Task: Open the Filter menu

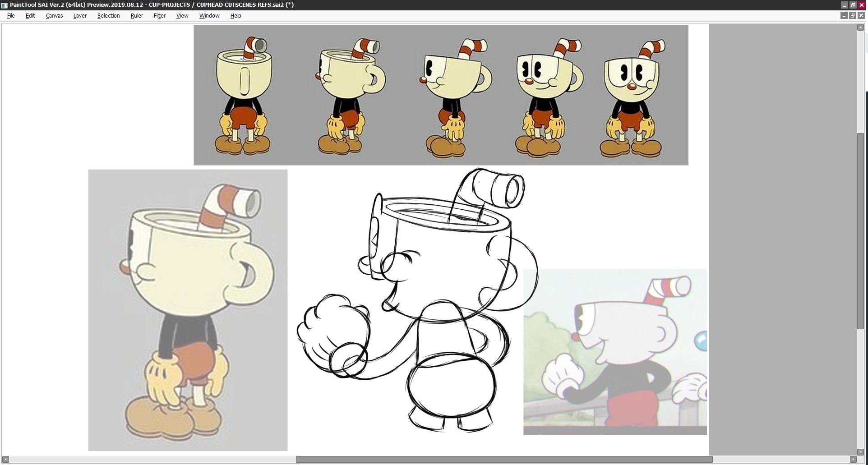Action: pyautogui.click(x=160, y=16)
